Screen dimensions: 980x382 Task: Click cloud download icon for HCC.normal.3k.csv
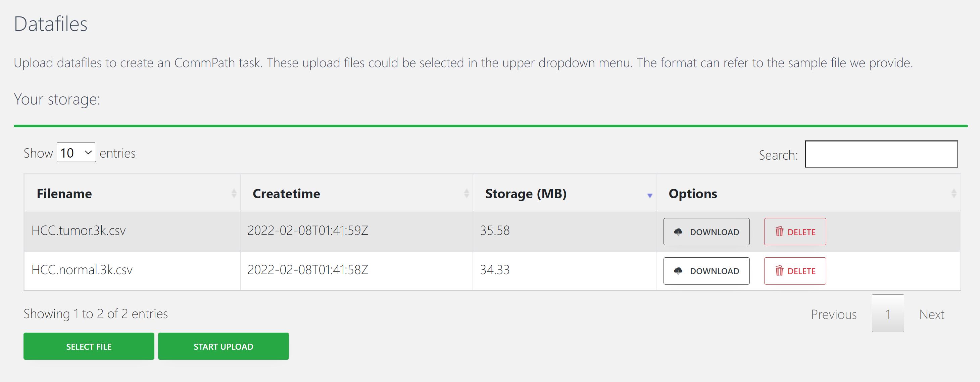(x=678, y=271)
